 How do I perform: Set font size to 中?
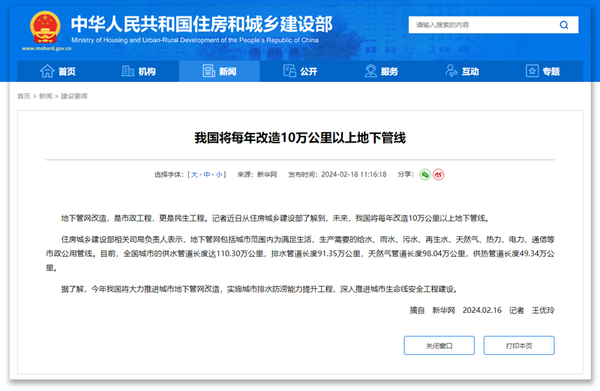point(207,174)
